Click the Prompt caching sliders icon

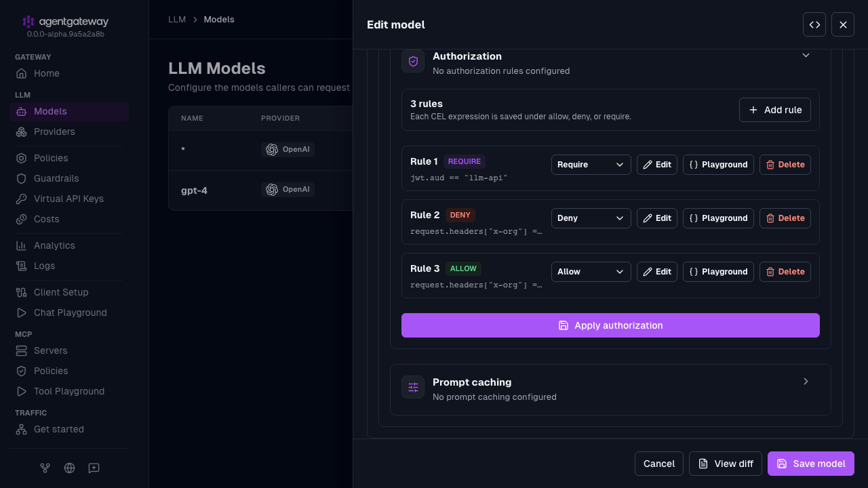coord(413,387)
